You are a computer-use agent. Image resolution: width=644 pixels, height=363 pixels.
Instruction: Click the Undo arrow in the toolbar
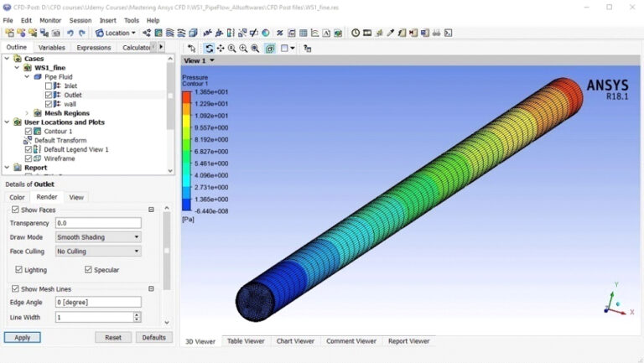pos(70,33)
